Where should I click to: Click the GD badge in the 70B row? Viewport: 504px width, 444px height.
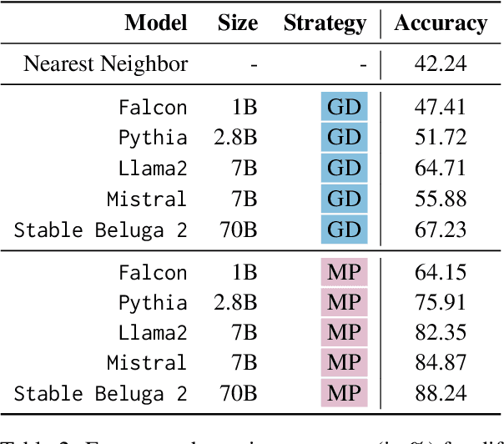344,228
